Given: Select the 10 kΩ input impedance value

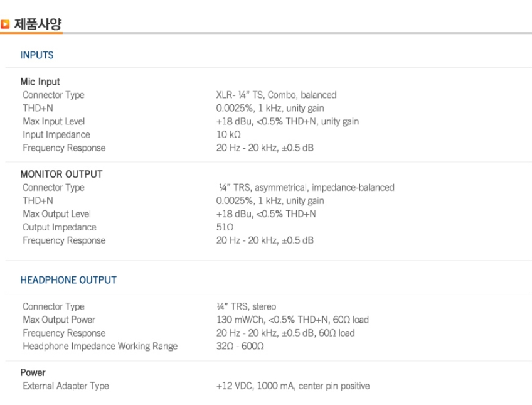Looking at the screenshot, I should 228,134.
